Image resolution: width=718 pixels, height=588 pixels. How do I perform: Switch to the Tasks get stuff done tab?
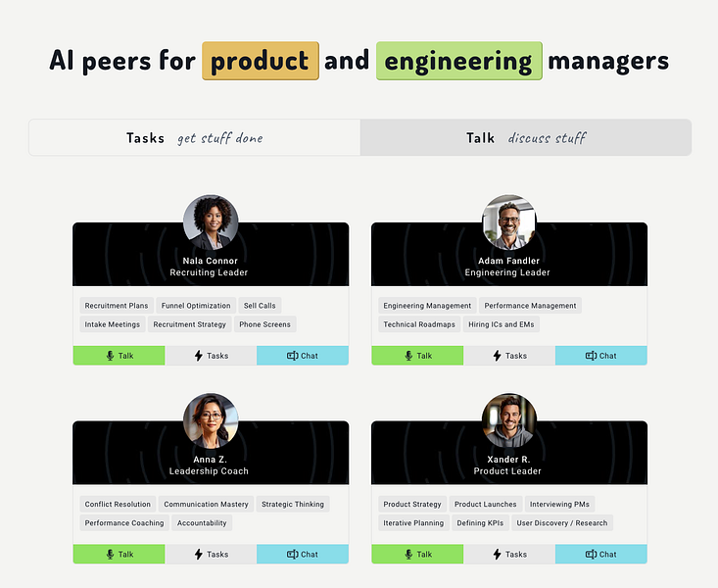coord(195,137)
